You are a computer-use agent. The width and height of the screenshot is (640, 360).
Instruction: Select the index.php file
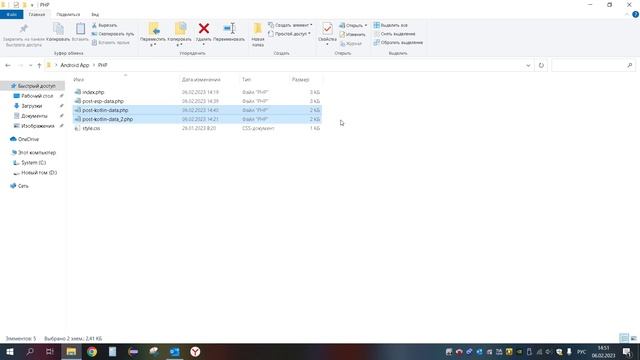(93, 92)
